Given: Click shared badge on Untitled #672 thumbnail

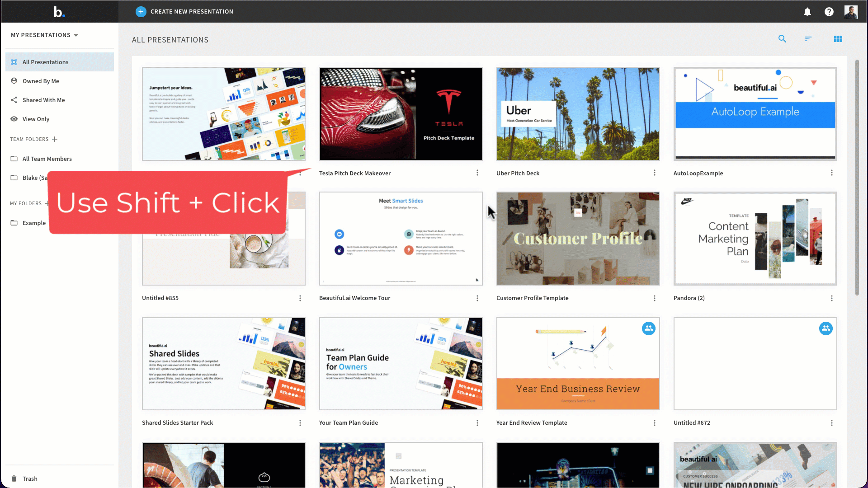Looking at the screenshot, I should 826,328.
